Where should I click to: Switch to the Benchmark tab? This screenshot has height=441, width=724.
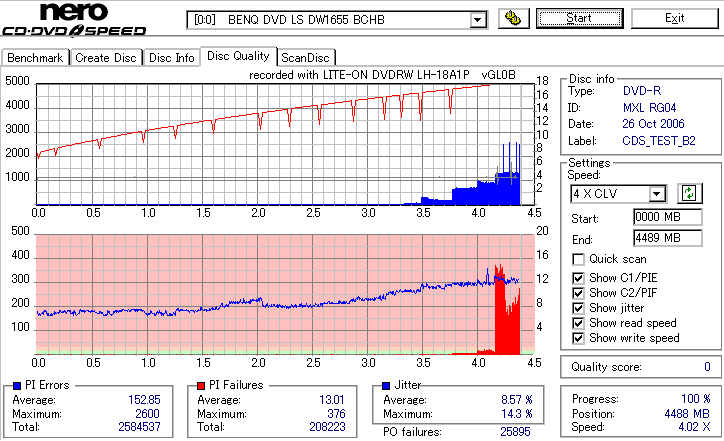pos(35,58)
